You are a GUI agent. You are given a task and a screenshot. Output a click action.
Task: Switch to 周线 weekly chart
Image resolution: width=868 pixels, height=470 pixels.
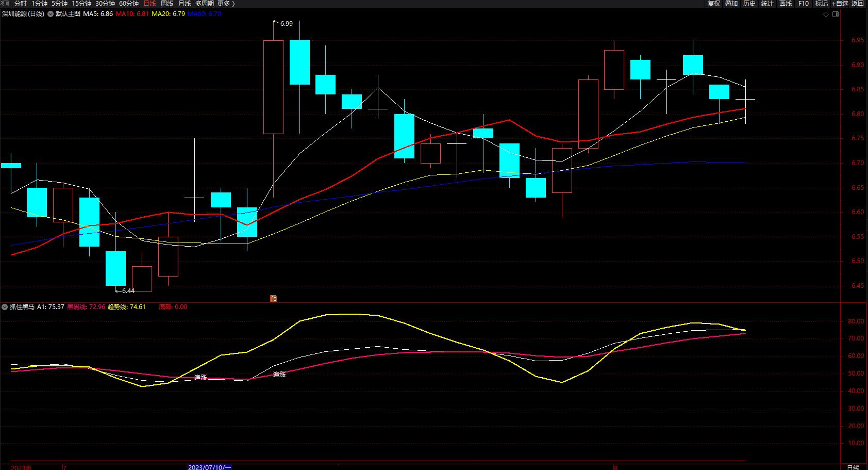click(167, 4)
